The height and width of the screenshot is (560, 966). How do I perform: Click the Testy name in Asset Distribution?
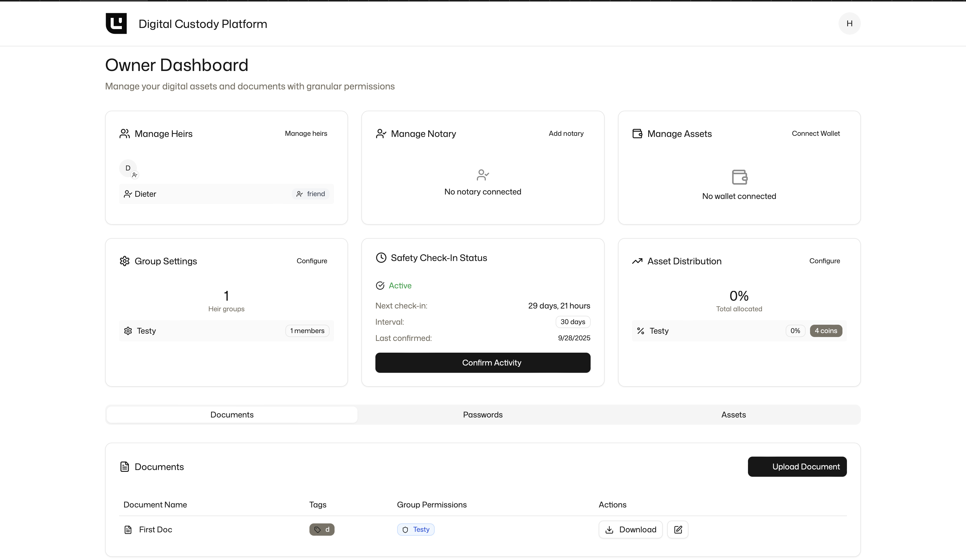pyautogui.click(x=659, y=331)
